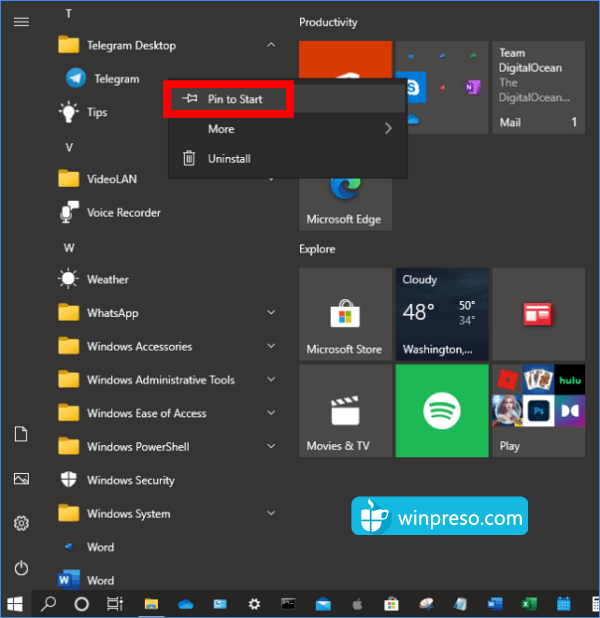
Task: Click the Explore group heading
Action: click(317, 249)
